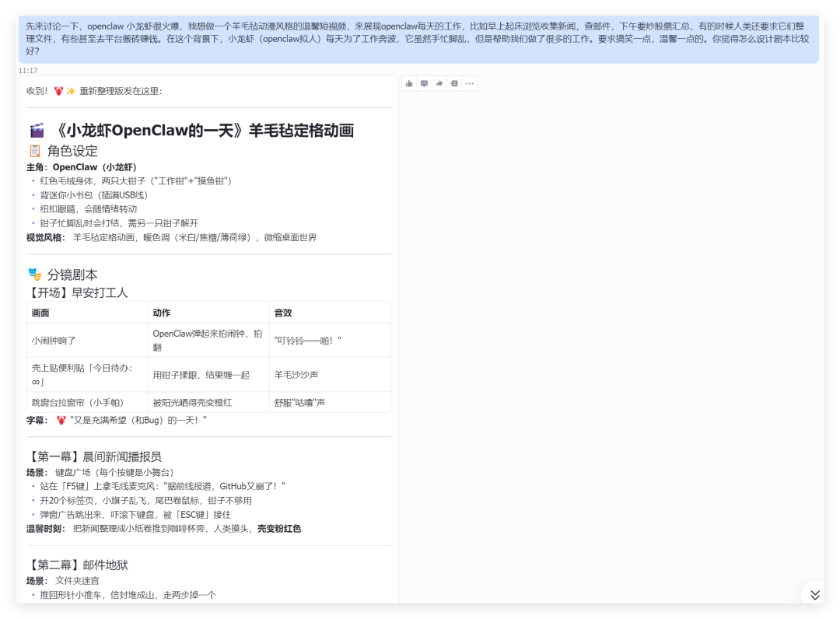
Task: Click the 【第二幕】邮件地狱 heading
Action: (78, 565)
